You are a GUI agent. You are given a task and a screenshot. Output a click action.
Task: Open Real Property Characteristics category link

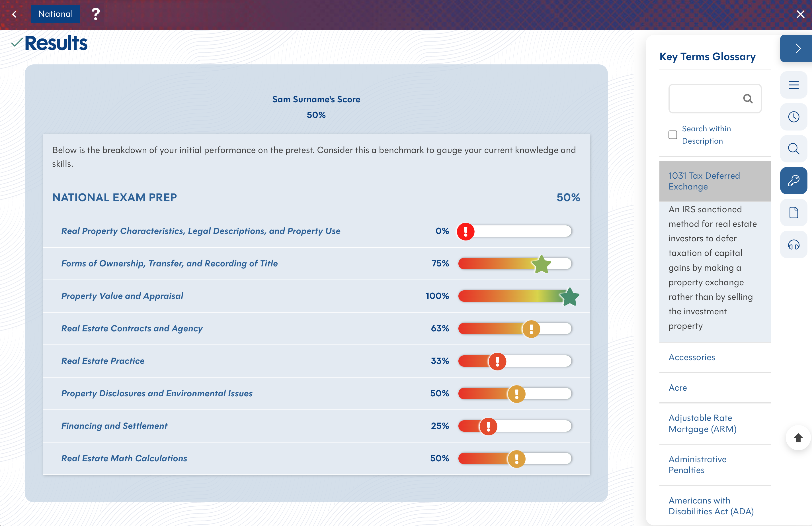point(201,231)
